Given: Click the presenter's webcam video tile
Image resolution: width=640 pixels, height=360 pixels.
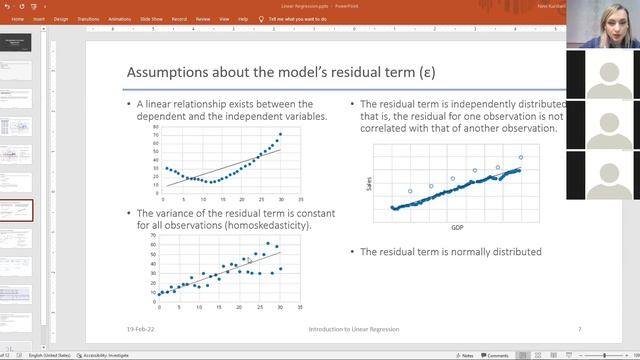Looking at the screenshot, I should point(603,24).
